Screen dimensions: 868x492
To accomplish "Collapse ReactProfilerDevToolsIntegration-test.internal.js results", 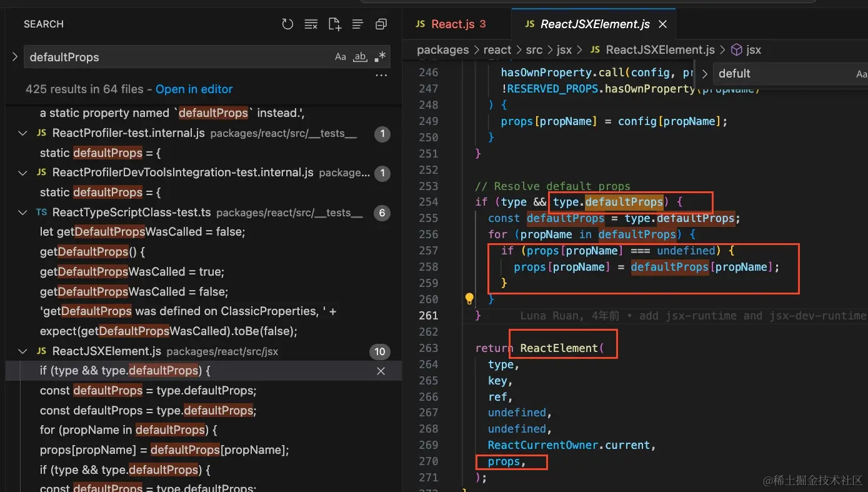I will (x=22, y=173).
